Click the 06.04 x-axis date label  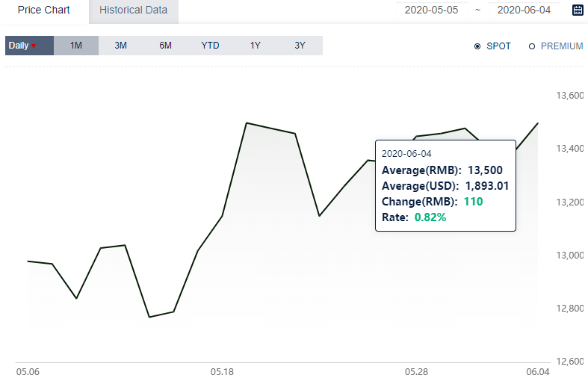(x=538, y=372)
